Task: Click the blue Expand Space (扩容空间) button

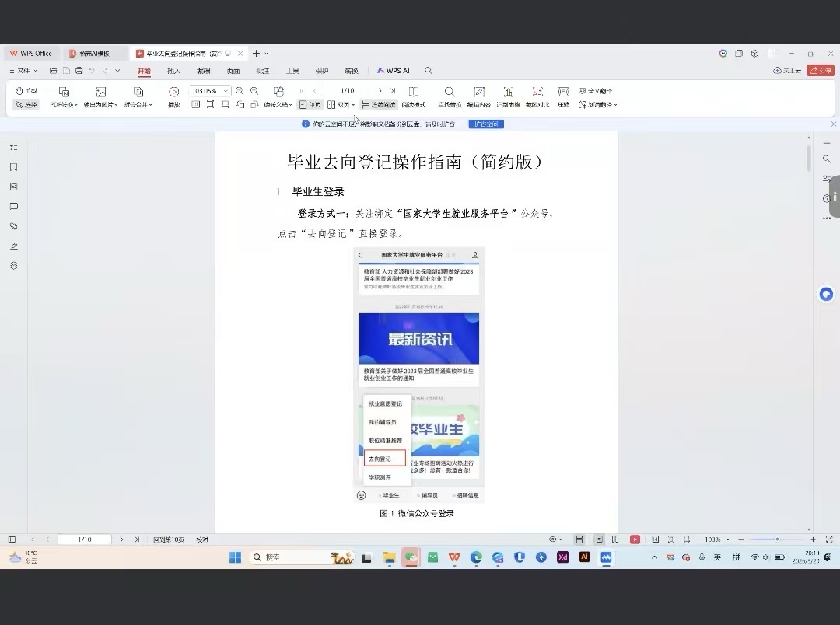Action: pos(486,124)
